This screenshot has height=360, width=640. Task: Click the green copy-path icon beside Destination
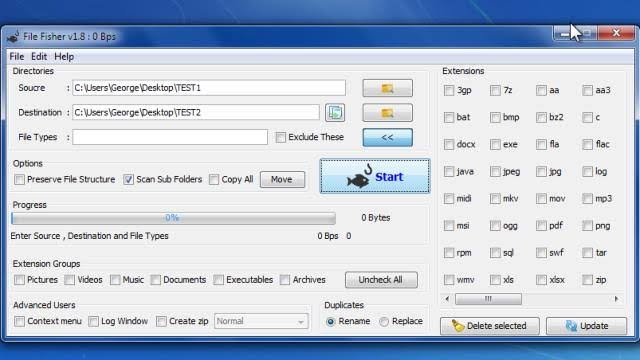click(335, 113)
